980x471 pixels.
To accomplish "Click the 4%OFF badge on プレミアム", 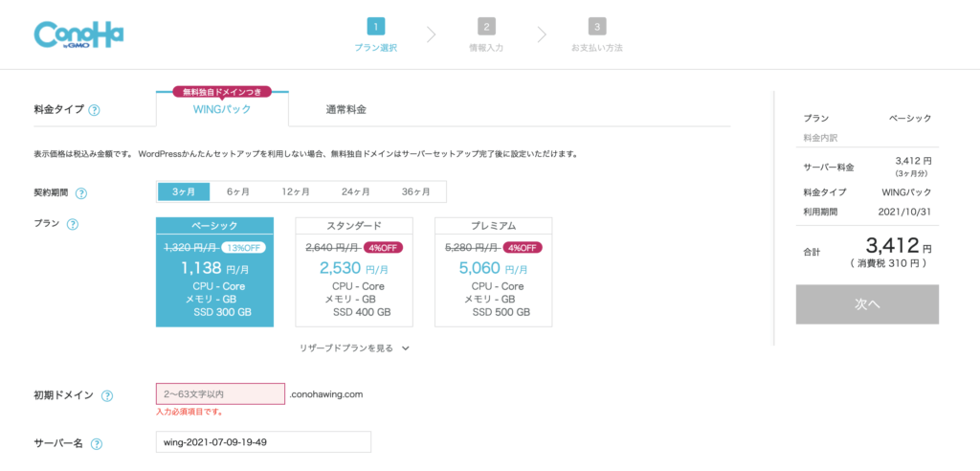I will 523,247.
